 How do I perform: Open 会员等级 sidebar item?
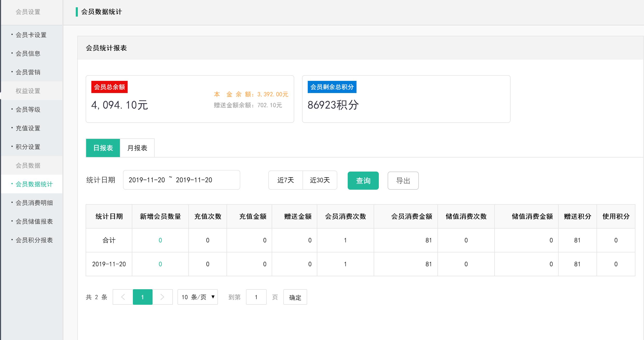[28, 110]
